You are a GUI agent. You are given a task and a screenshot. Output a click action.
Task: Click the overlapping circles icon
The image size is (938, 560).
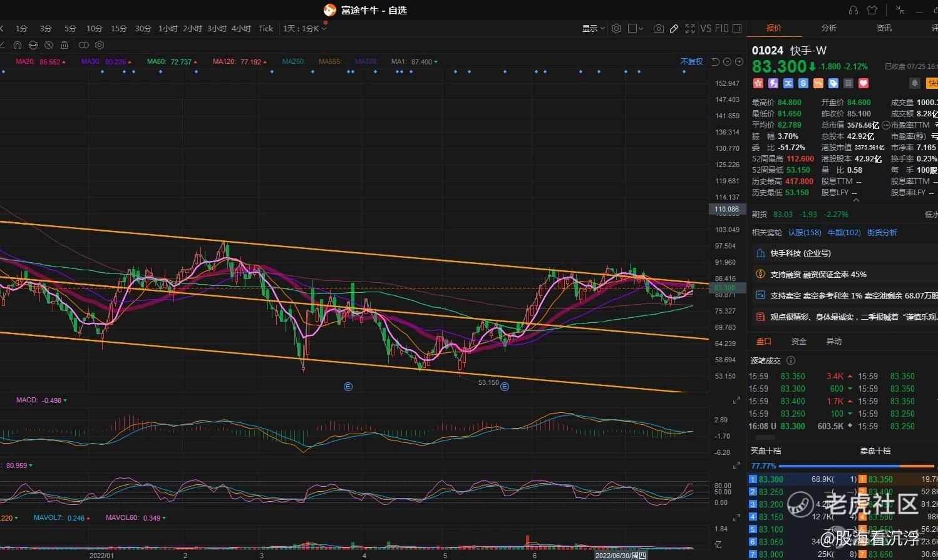(84, 45)
